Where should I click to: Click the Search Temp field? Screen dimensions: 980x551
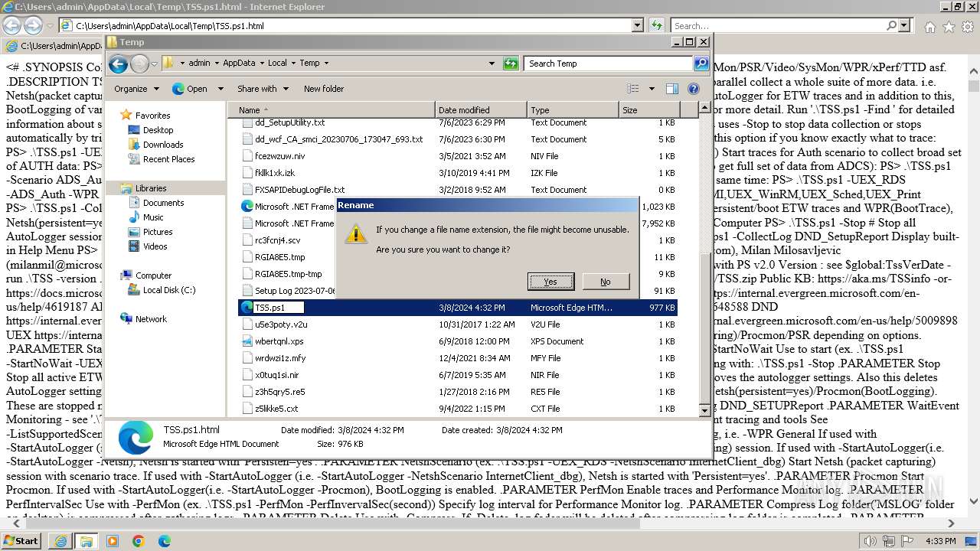(x=609, y=64)
